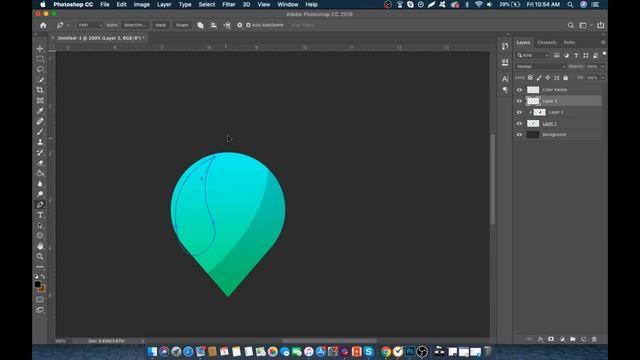This screenshot has height=360, width=640.
Task: Select the Brush tool
Action: [40, 132]
